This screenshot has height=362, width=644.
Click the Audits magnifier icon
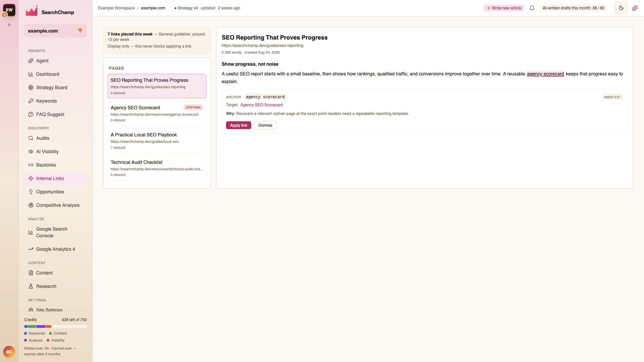click(31, 138)
